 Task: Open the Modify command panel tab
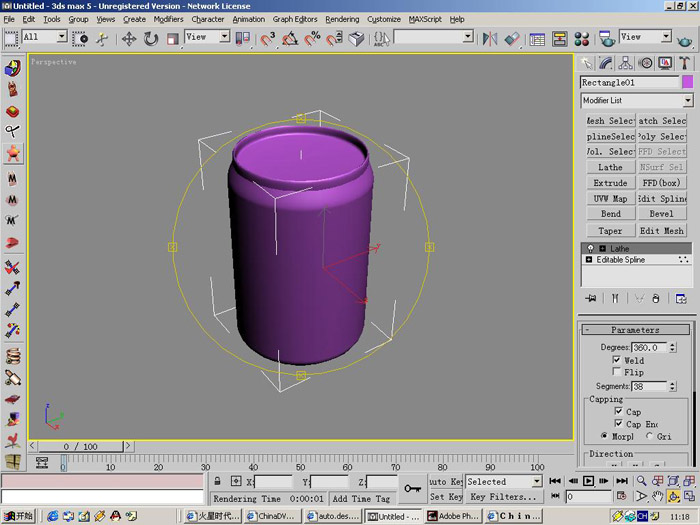point(606,63)
